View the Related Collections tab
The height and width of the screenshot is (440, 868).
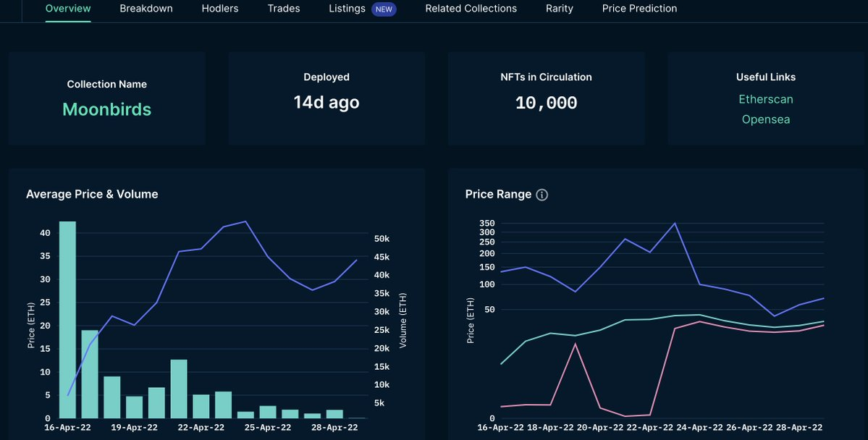click(x=471, y=9)
